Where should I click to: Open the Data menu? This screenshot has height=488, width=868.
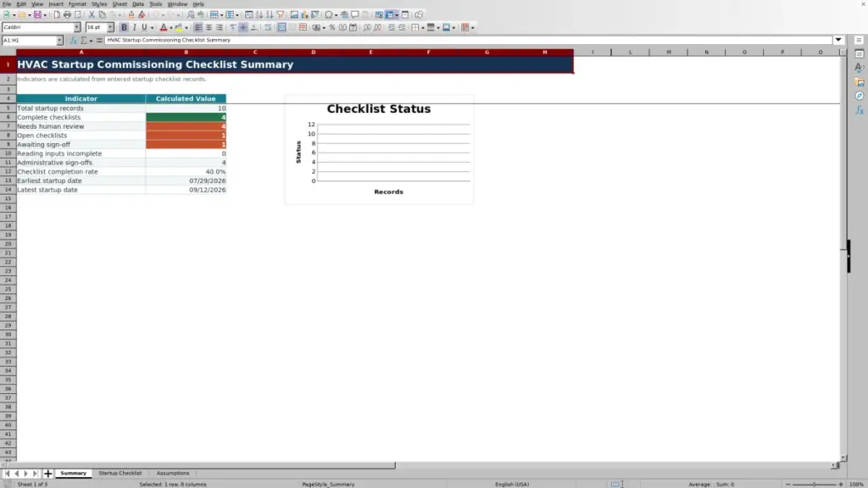coord(138,4)
